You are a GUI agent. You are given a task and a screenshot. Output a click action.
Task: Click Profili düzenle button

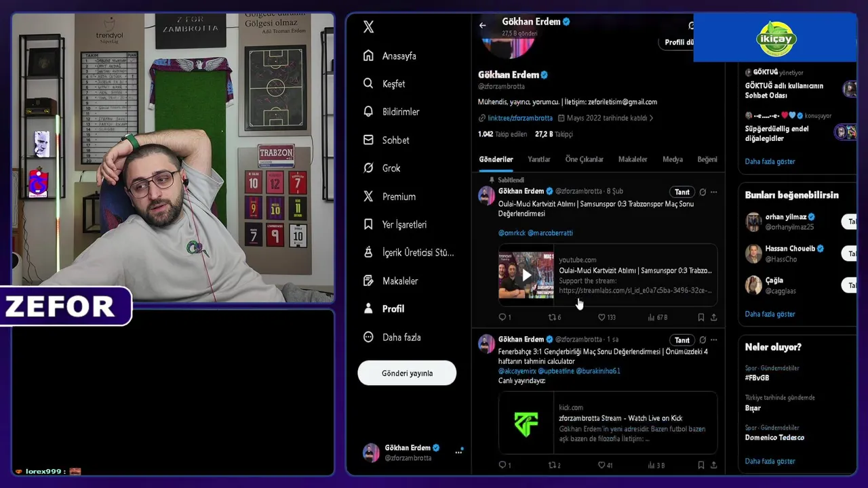click(x=676, y=42)
